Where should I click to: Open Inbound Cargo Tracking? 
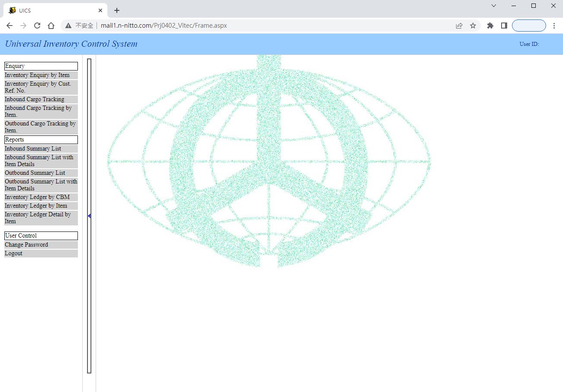(x=41, y=100)
